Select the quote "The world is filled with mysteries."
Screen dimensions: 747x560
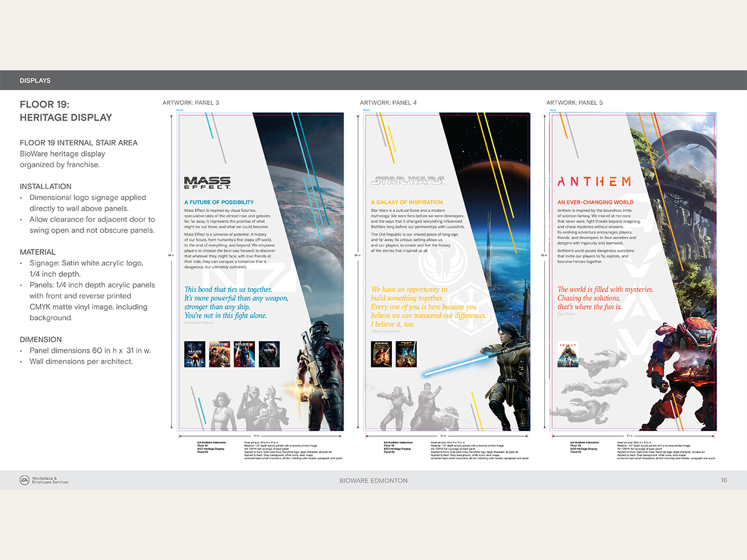605,290
